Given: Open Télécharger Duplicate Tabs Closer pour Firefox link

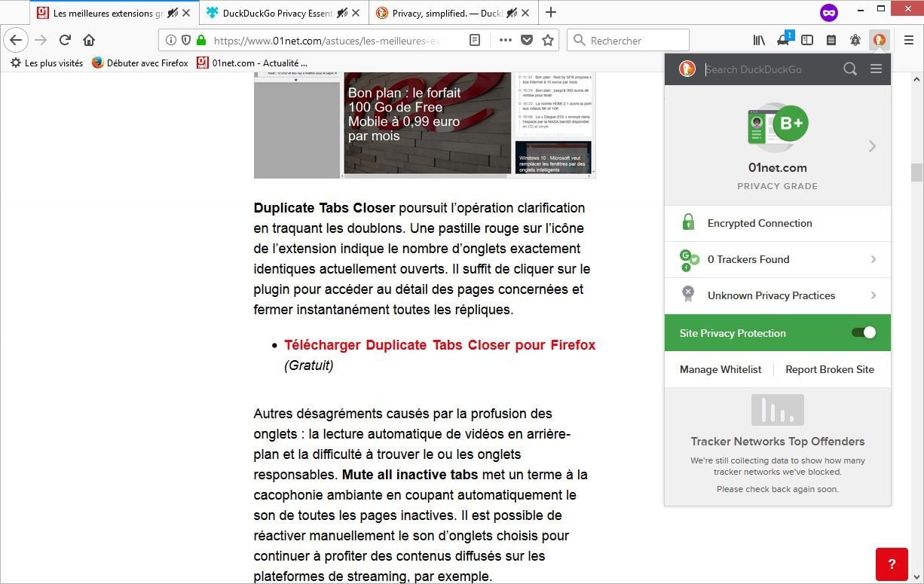Looking at the screenshot, I should pyautogui.click(x=439, y=345).
